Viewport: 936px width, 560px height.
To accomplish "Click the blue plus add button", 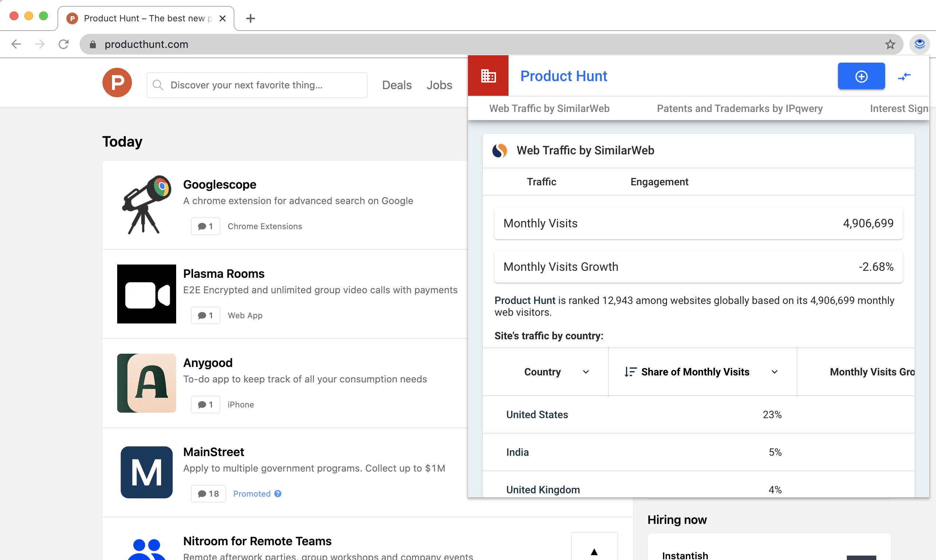I will tap(861, 76).
